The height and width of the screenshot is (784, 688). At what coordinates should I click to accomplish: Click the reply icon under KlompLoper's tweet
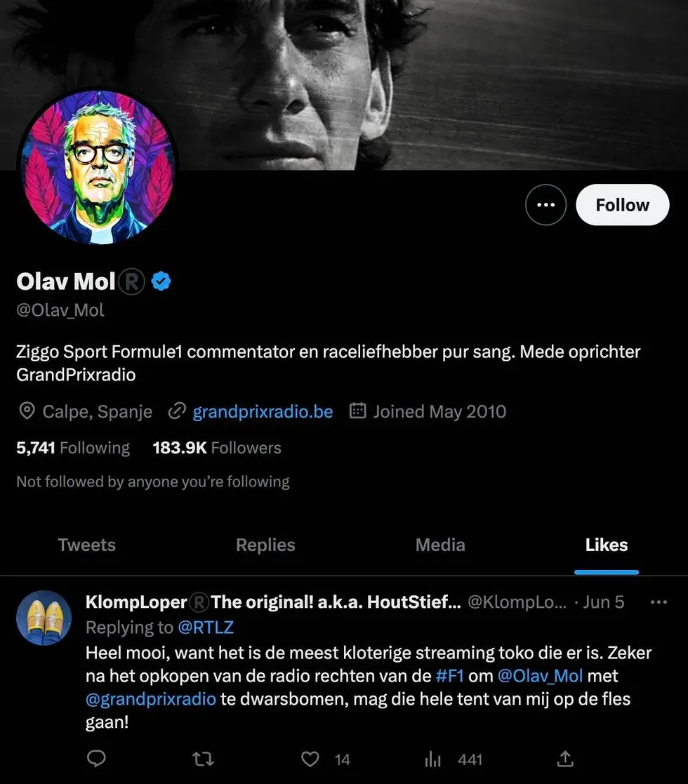point(96,759)
